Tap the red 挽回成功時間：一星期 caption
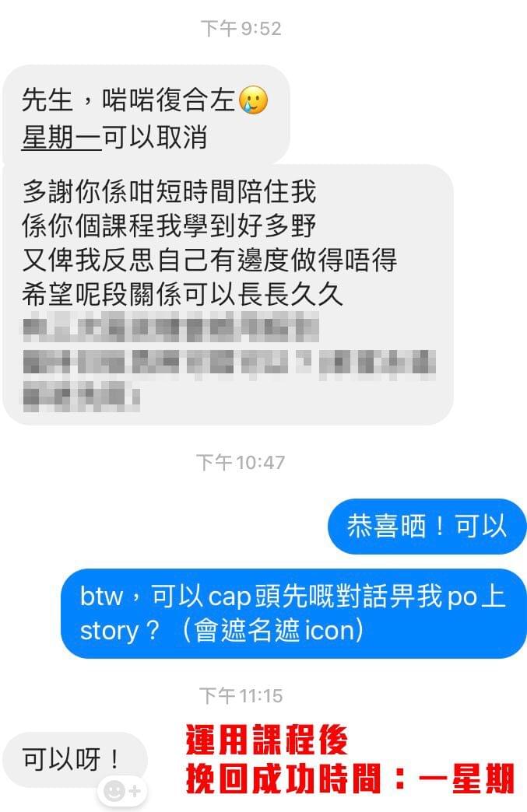 [350, 779]
